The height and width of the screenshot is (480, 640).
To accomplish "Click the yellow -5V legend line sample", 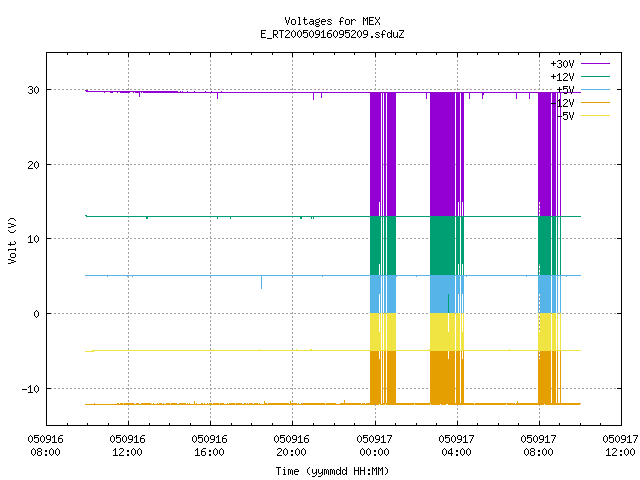I will coord(595,116).
